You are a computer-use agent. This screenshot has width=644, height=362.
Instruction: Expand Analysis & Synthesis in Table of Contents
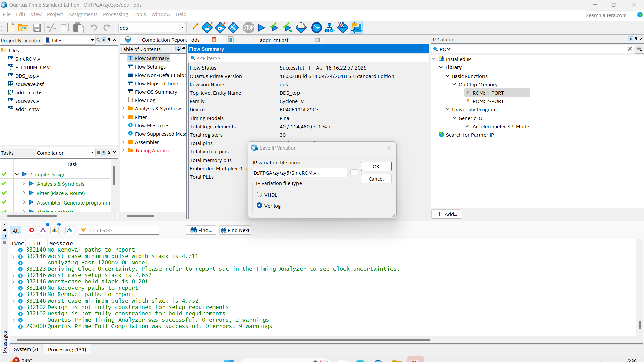123,108
